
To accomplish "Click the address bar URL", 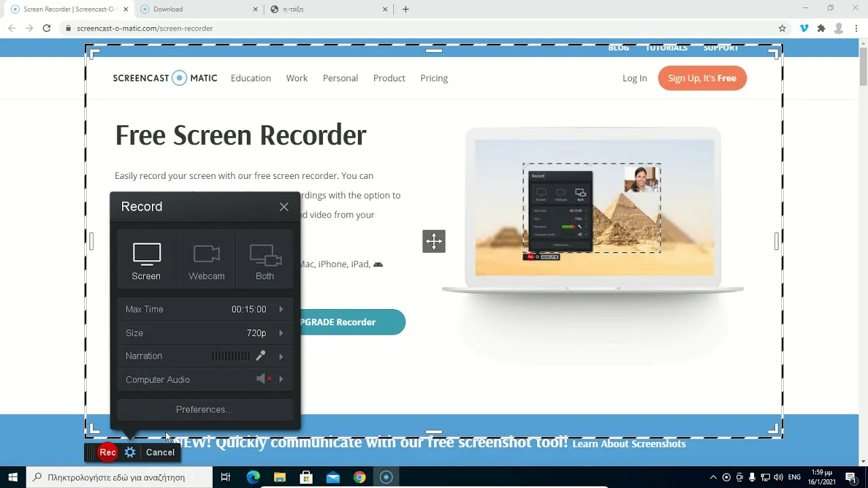I will (144, 28).
